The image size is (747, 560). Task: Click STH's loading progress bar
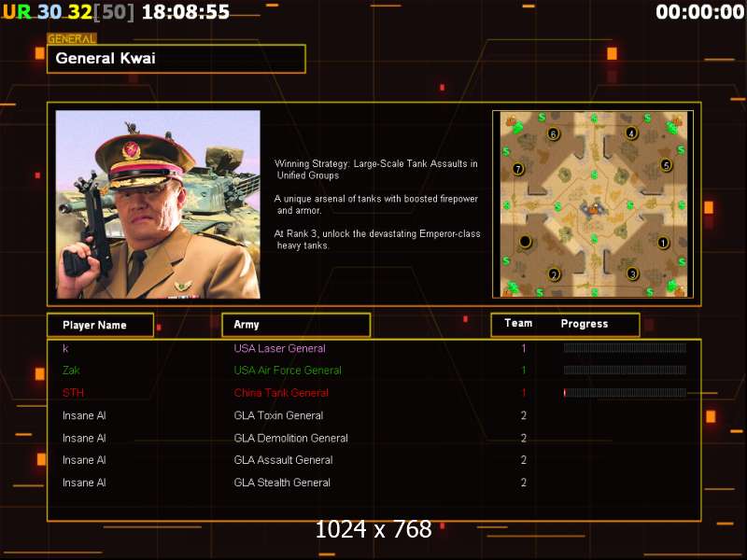[x=625, y=393]
